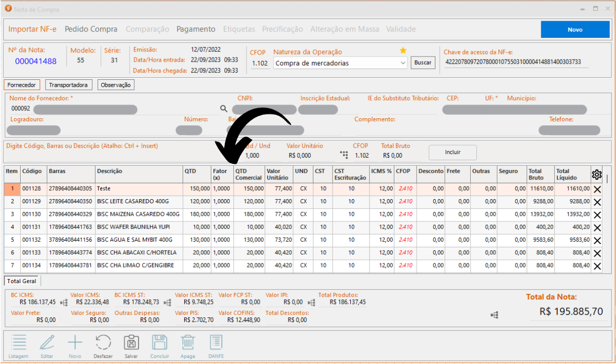Viewport: 616px width, 364px height.
Task: Click the Editar pencil icon
Action: tap(47, 342)
